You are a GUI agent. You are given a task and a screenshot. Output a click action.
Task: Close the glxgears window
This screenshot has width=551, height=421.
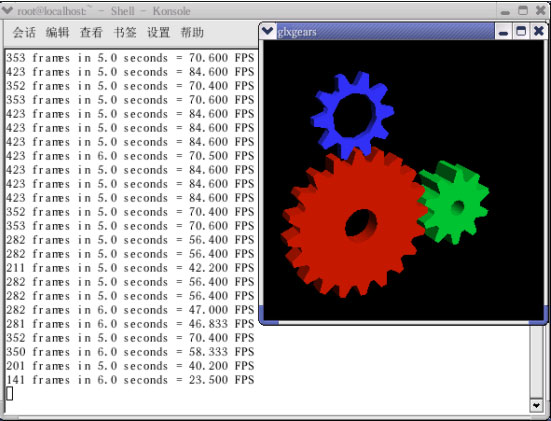pos(539,32)
